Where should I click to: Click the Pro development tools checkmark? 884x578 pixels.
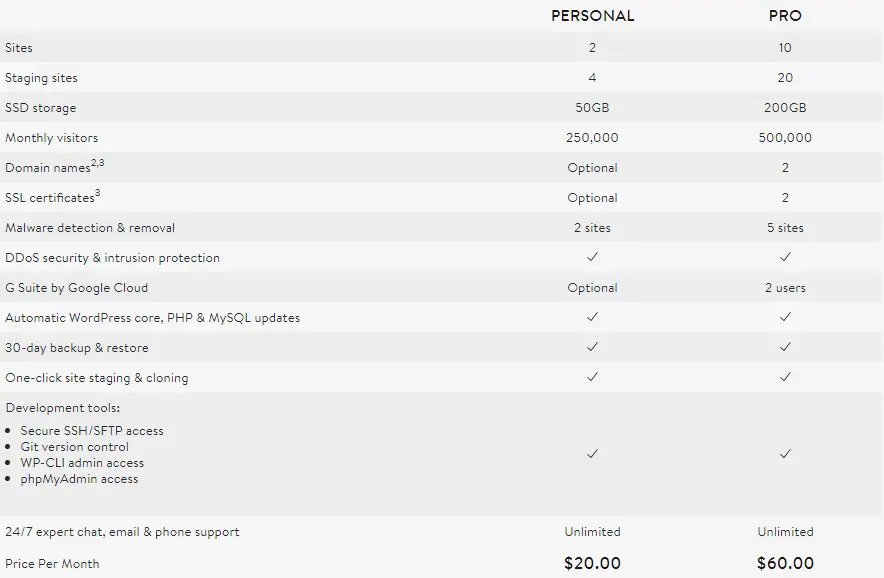(785, 453)
